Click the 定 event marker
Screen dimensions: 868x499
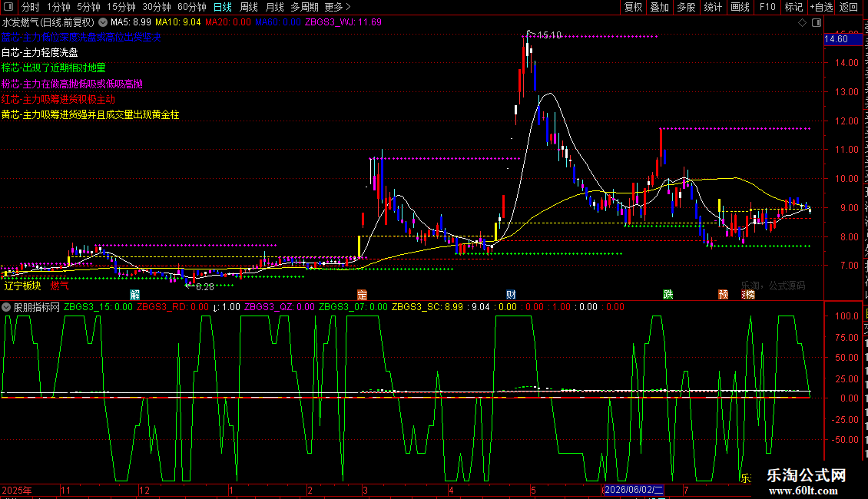(362, 294)
